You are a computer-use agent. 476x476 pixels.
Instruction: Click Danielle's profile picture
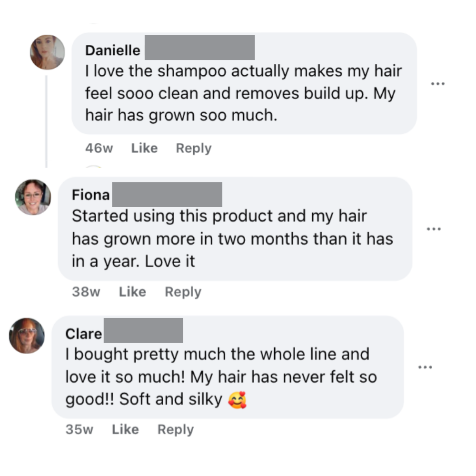click(47, 52)
